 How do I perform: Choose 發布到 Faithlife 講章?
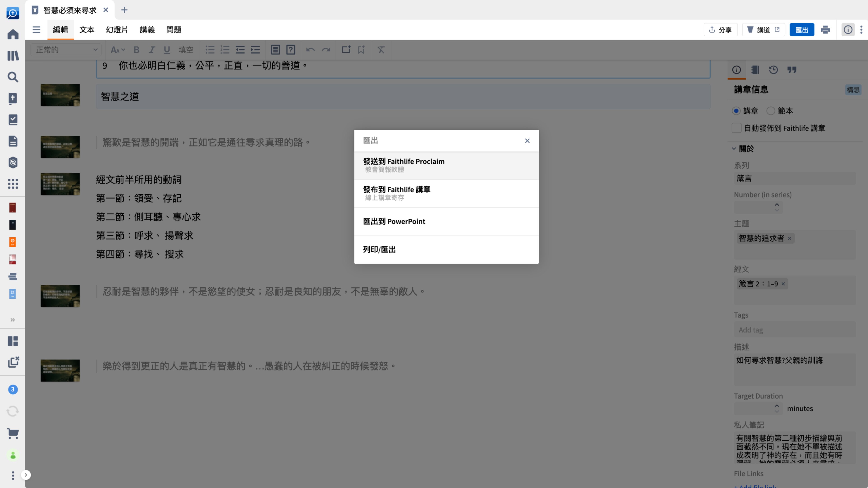[x=446, y=193]
